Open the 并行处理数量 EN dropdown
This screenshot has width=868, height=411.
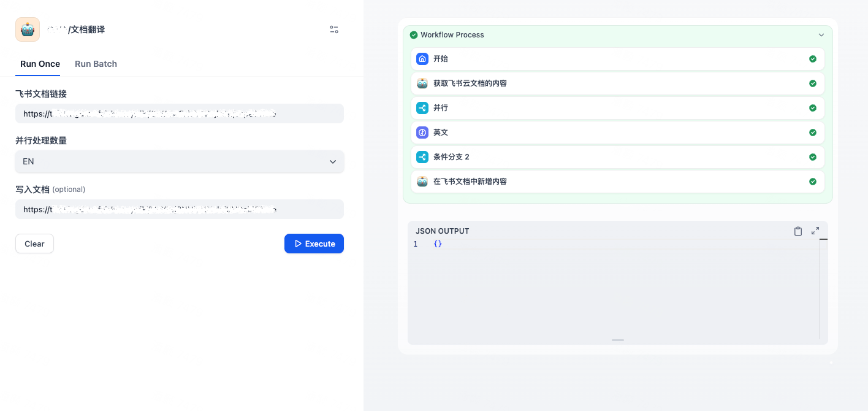[179, 162]
